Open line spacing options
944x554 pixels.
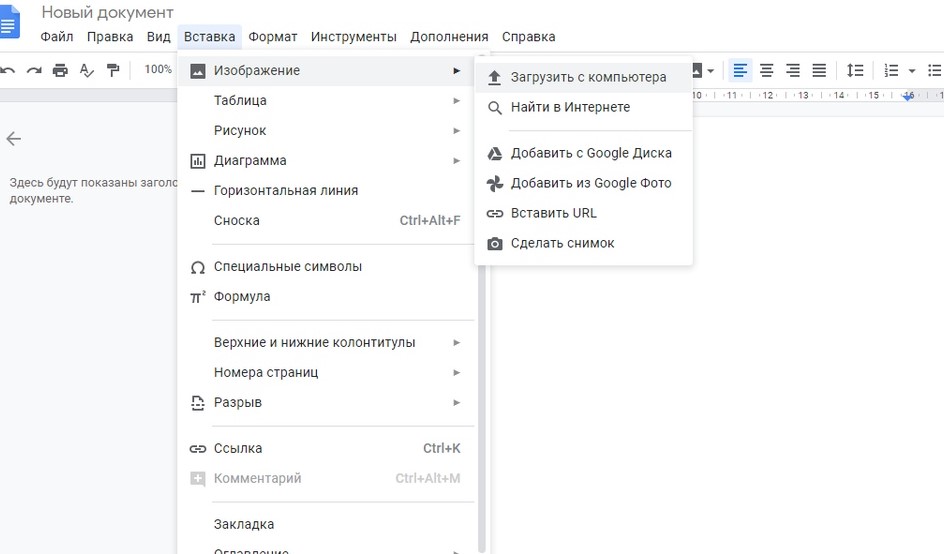(x=855, y=70)
